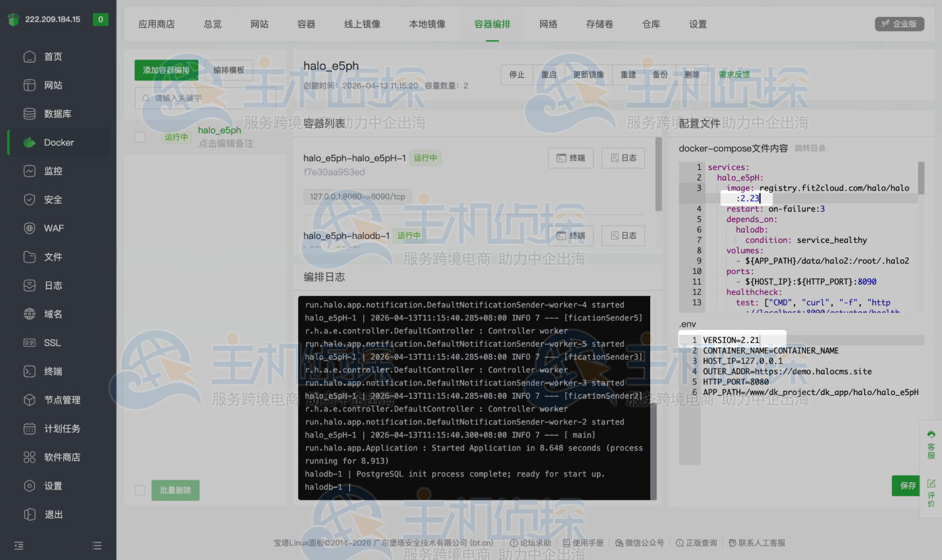Click 重启 to restart halo_e5ph

[x=549, y=75]
